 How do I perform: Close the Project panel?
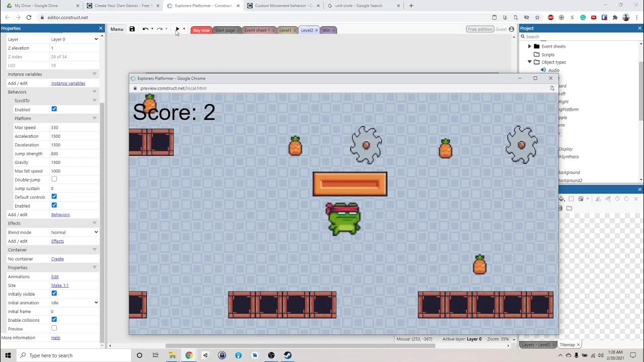point(640,28)
